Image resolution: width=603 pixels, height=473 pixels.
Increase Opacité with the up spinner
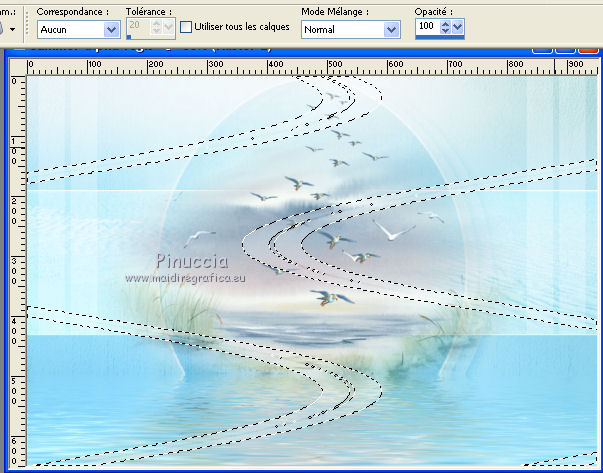click(445, 23)
